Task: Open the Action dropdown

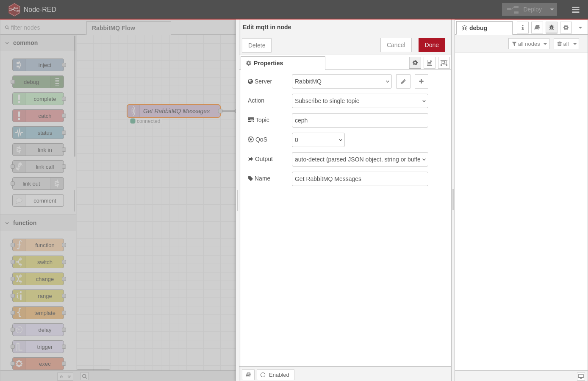Action: tap(360, 101)
